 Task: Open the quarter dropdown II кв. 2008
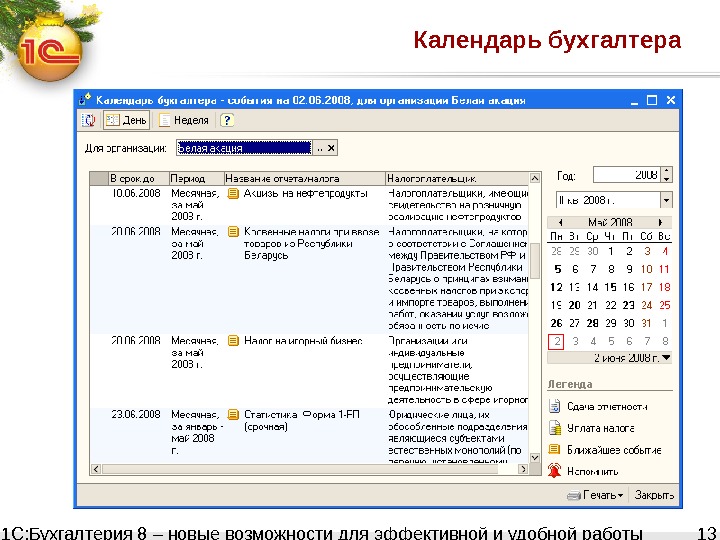pos(667,200)
